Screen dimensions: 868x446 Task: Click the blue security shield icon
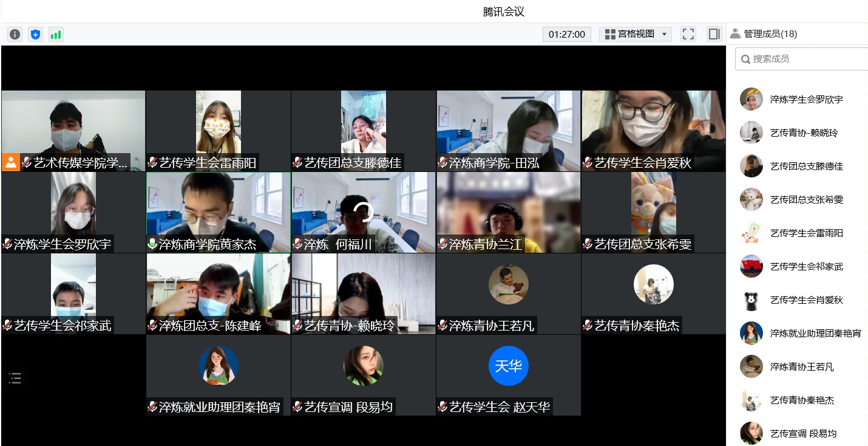tap(36, 35)
